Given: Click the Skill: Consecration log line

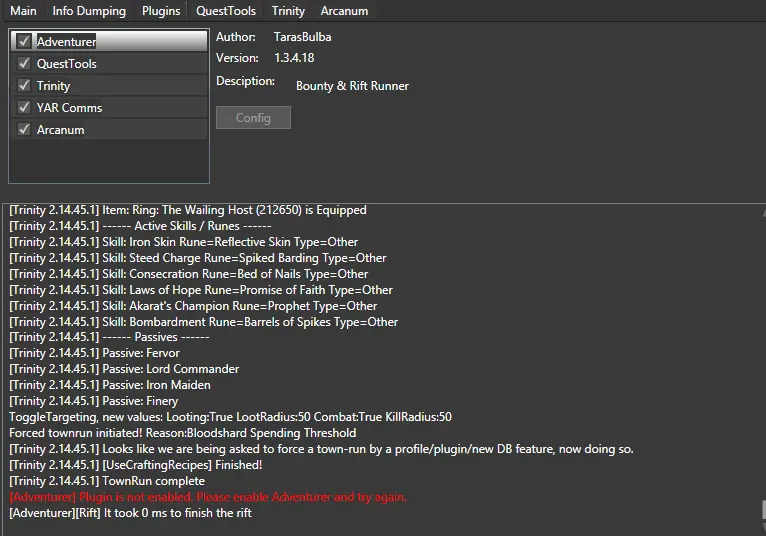Looking at the screenshot, I should click(x=189, y=274).
